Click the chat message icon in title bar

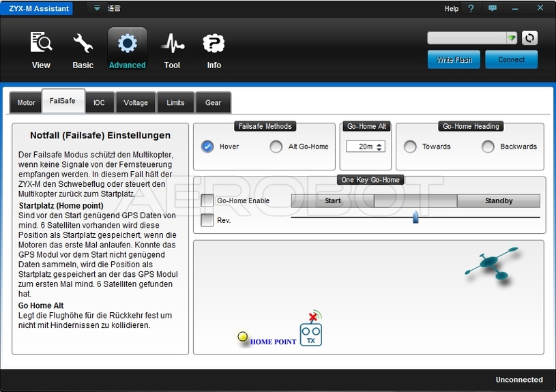click(x=493, y=8)
